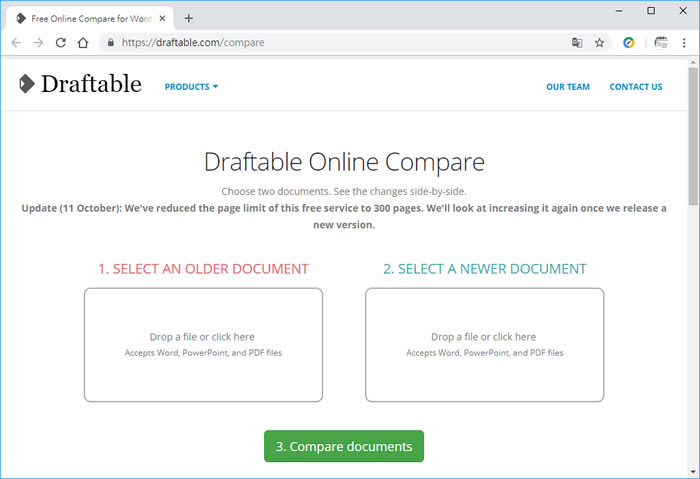Expand the PRODUCTS dropdown menu
Viewport: 700px width, 479px height.
point(191,87)
